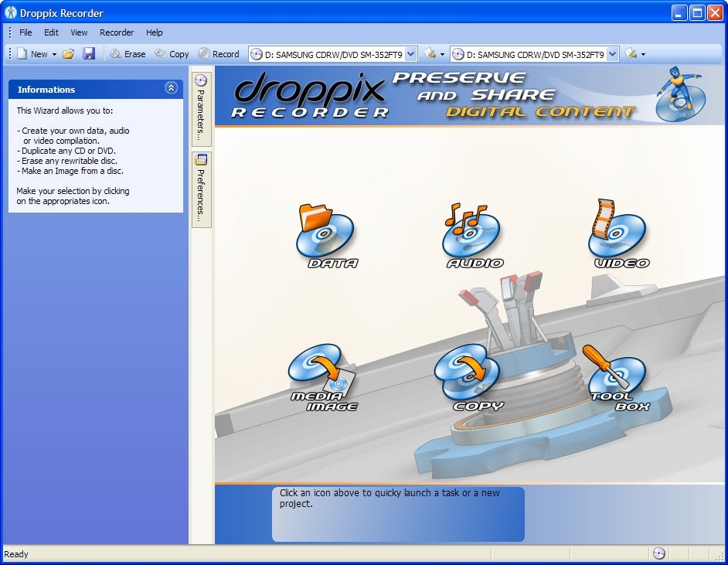Minimize the Droppix Recorder window
This screenshot has height=565, width=728.
[679, 12]
